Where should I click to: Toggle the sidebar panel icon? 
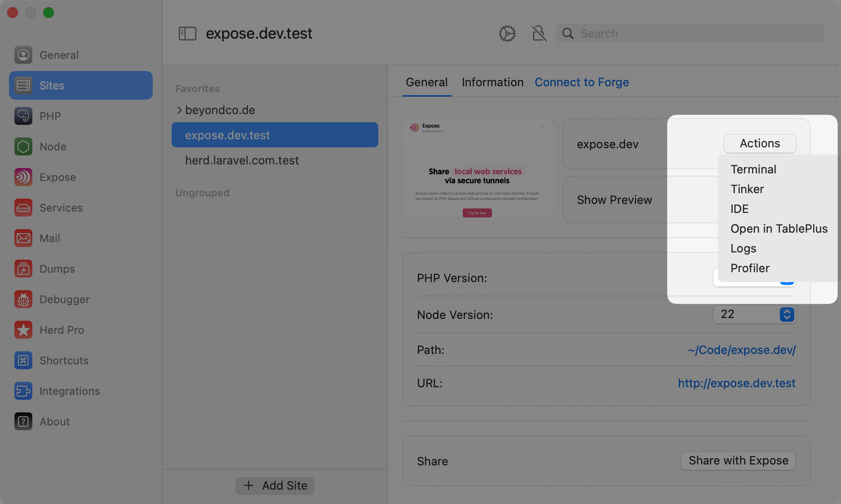[x=187, y=34]
